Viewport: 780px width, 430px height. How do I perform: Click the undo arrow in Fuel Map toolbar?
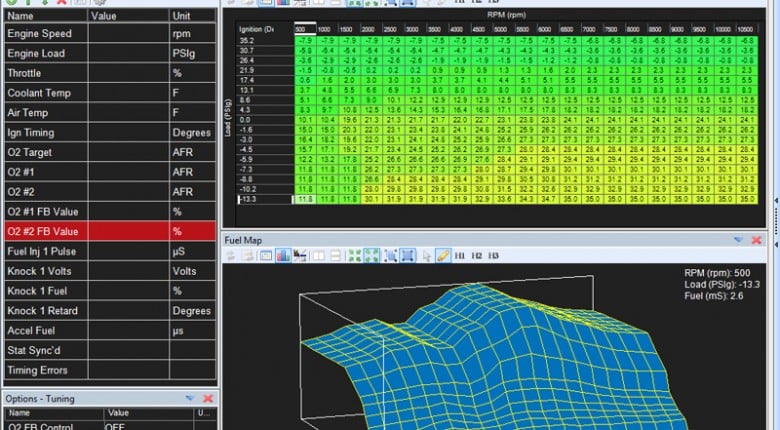click(231, 256)
